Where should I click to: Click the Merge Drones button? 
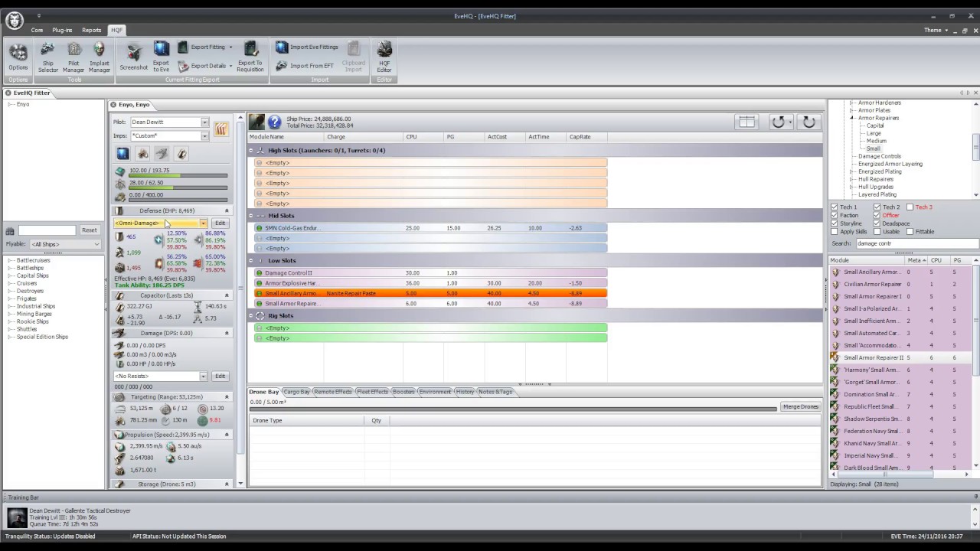tap(800, 406)
